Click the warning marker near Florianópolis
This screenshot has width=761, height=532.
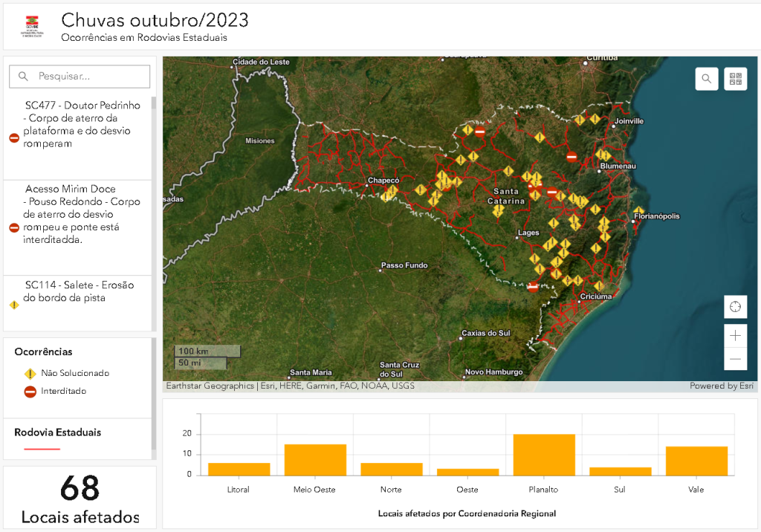coord(638,212)
